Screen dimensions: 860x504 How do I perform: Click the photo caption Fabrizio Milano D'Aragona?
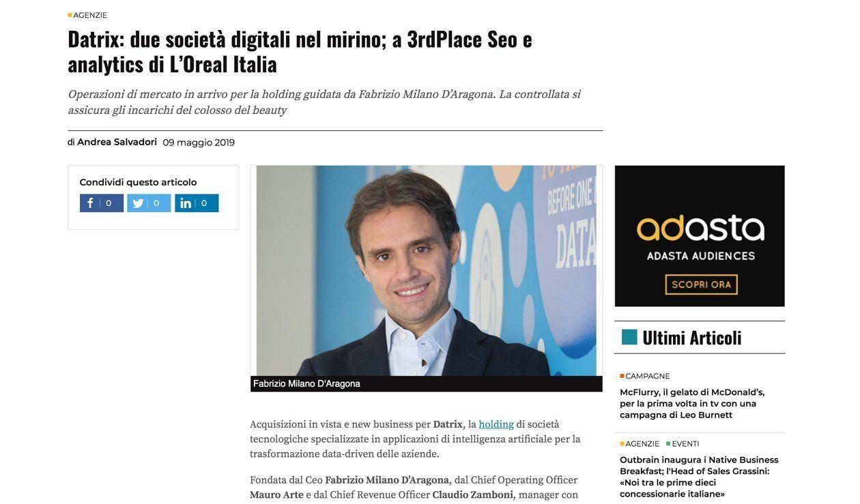pos(306,383)
